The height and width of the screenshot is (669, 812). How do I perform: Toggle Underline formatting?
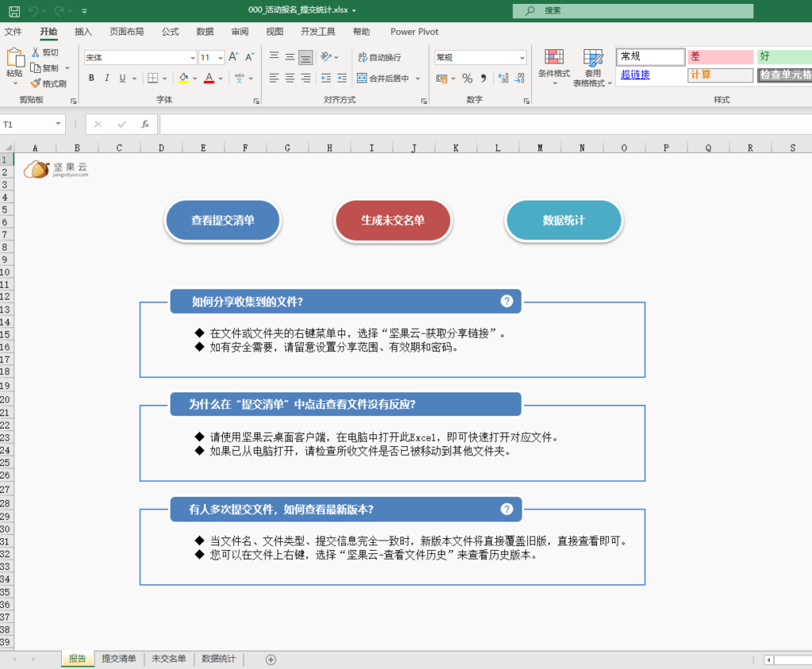122,78
